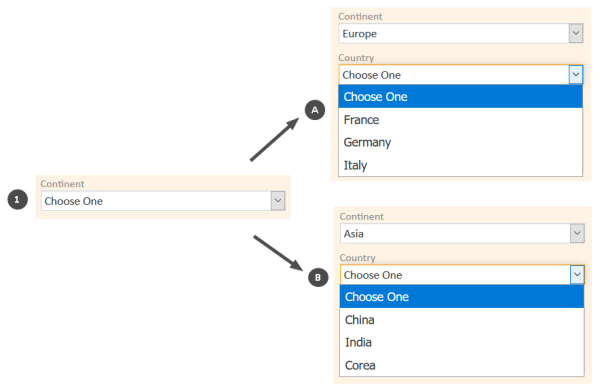This screenshot has height=392, width=600.
Task: Select France from the country list
Action: pyautogui.click(x=460, y=120)
